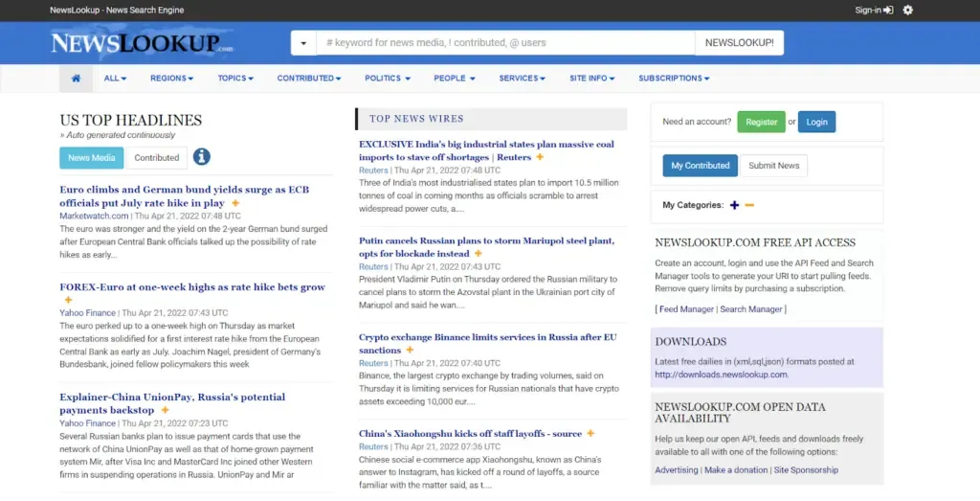Click Yahoo Finance source under China UnionPay

[87, 423]
